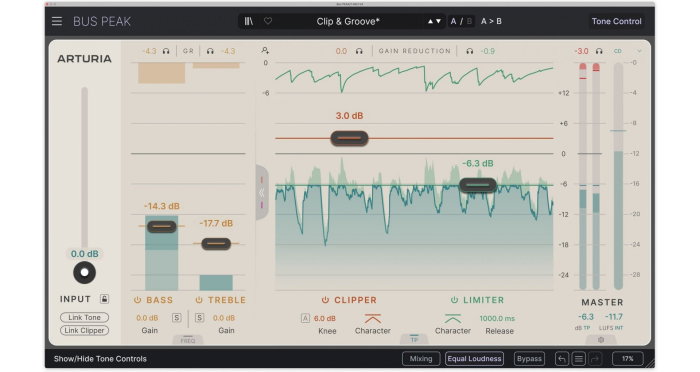Expand the FREQ tab under tone controls
This screenshot has width=700, height=372.
pyautogui.click(x=188, y=340)
